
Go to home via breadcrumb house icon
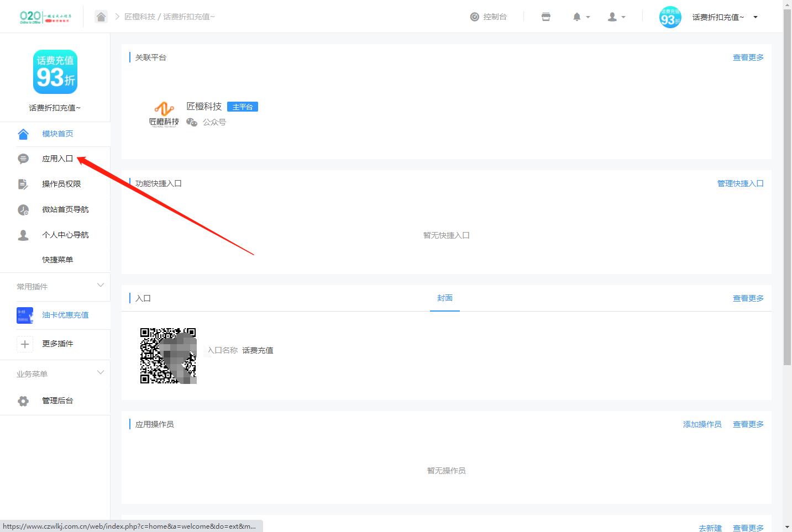[x=101, y=17]
